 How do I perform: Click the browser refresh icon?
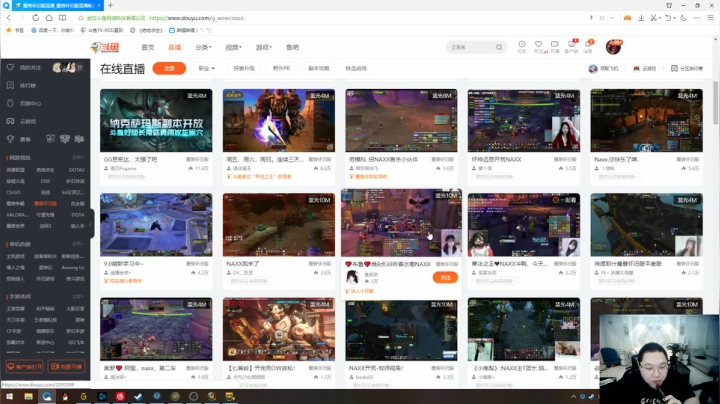(35, 18)
